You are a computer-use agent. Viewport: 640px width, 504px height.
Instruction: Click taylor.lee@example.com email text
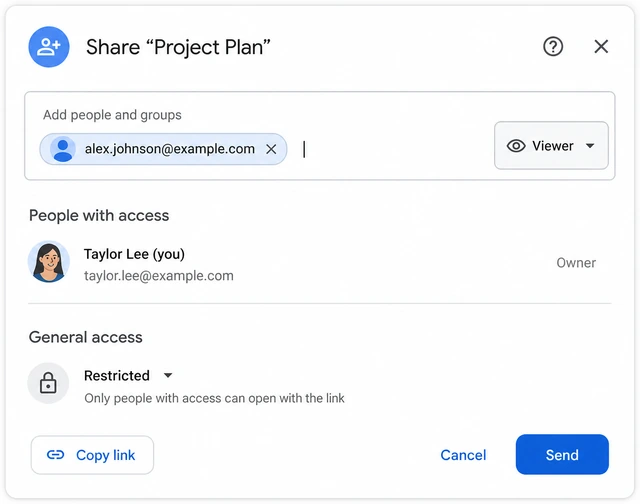coord(159,276)
